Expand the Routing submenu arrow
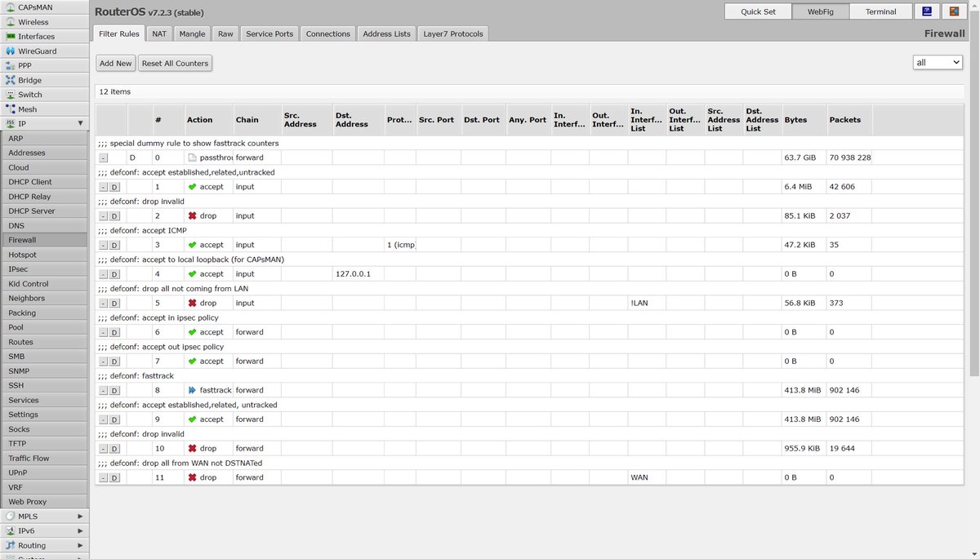Image resolution: width=980 pixels, height=559 pixels. point(80,546)
